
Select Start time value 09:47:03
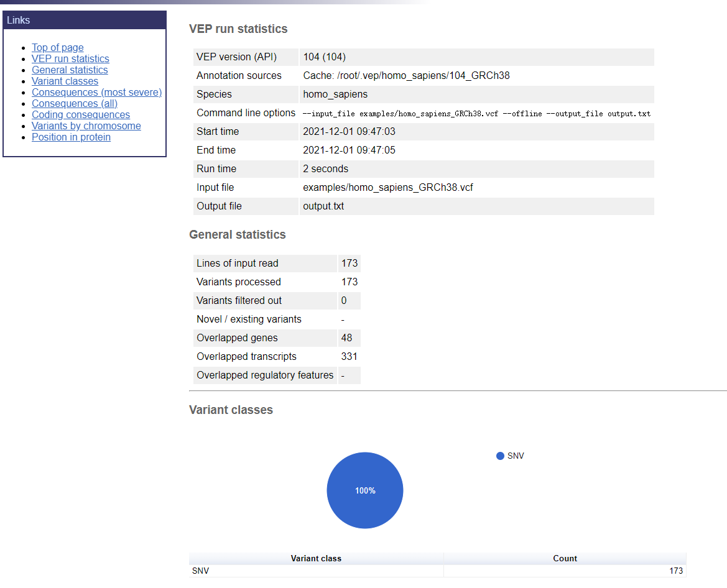pos(349,132)
